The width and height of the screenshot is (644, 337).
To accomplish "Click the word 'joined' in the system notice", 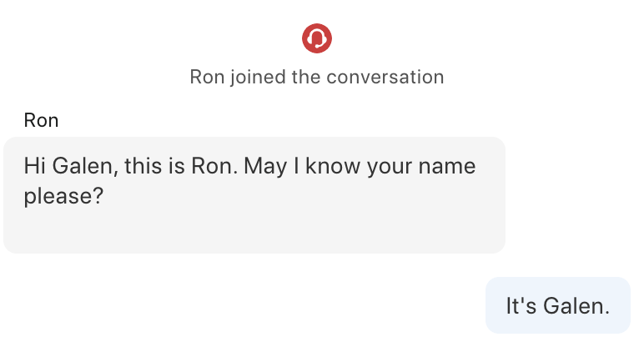I will tap(257, 78).
